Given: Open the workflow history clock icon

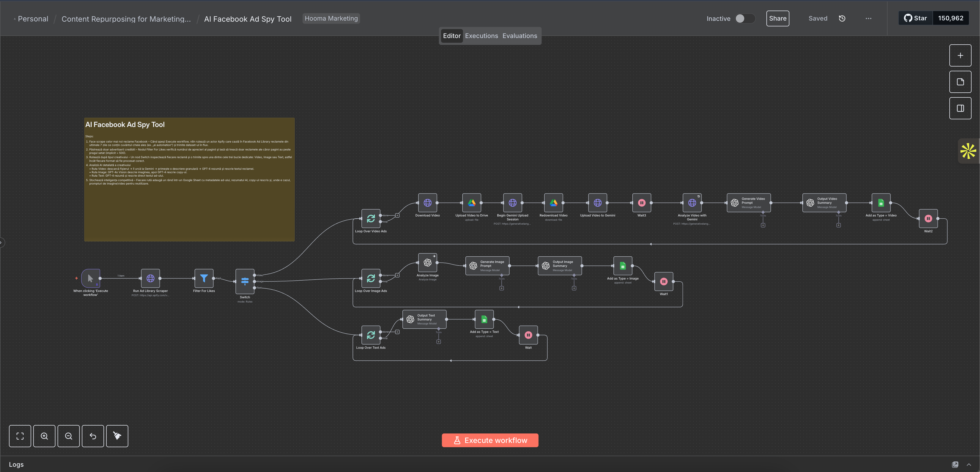Looking at the screenshot, I should coord(842,19).
